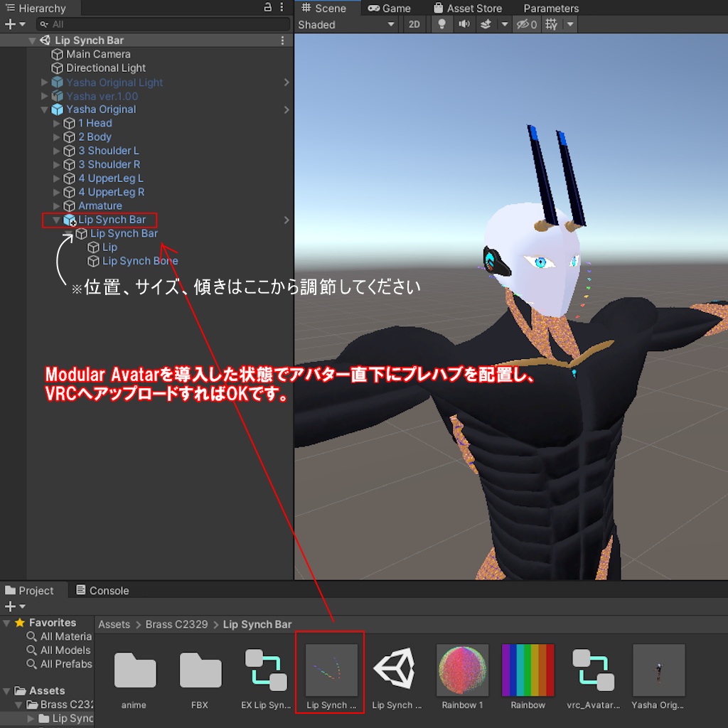The image size is (728, 728).
Task: Switch to the Project tab
Action: 29,591
